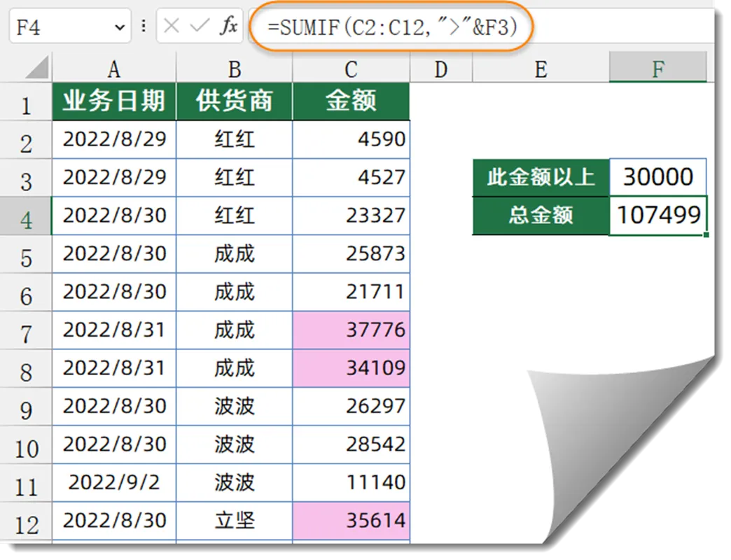Click header cell 金额

(351, 101)
